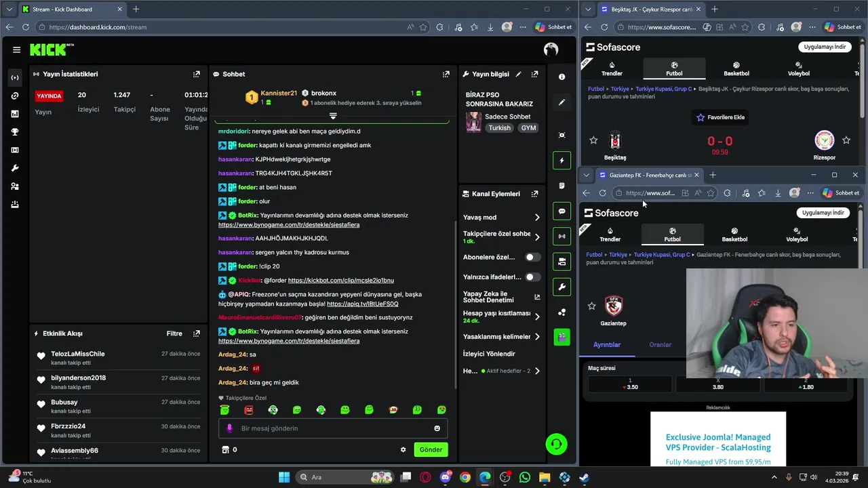Open the emoji picker in message box
The width and height of the screenshot is (868, 488).
[437, 428]
